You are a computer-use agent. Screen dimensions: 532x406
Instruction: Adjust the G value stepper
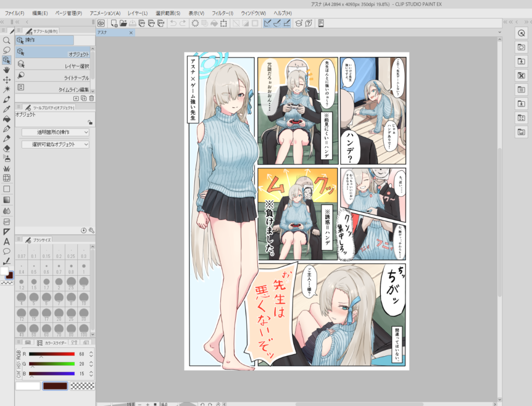pos(91,364)
